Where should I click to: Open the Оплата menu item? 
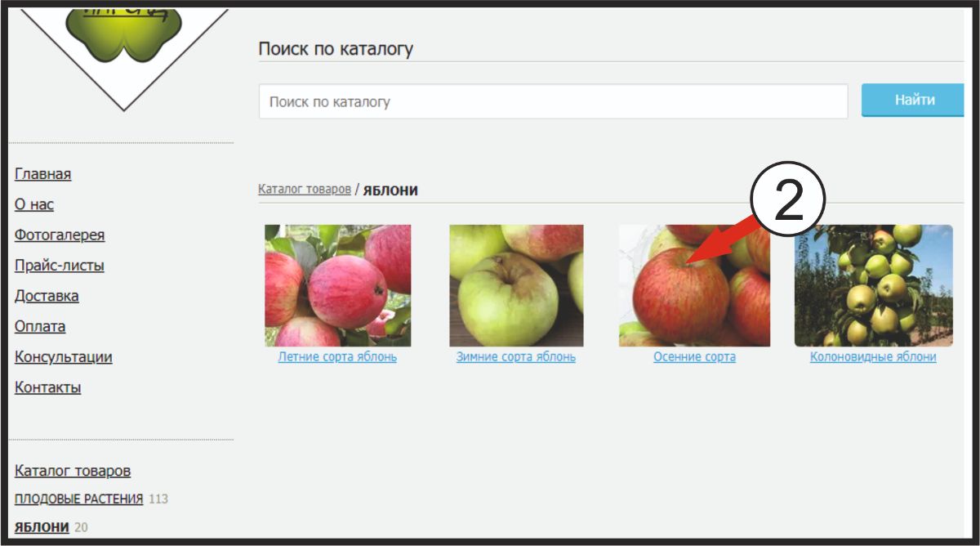click(x=40, y=326)
